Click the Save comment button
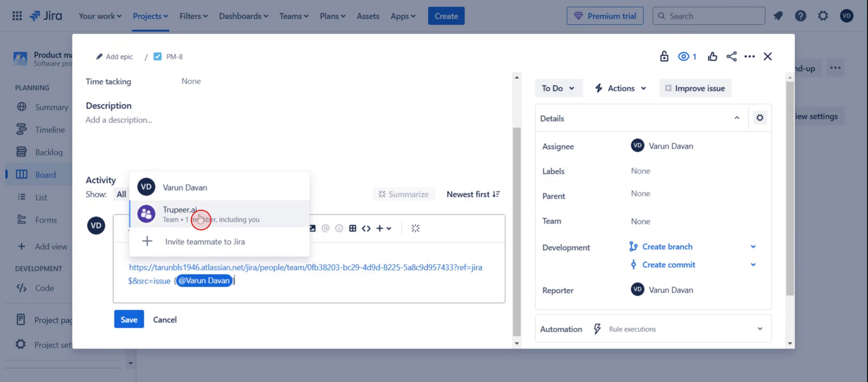Screen dimensions: 868x382 coord(129,319)
